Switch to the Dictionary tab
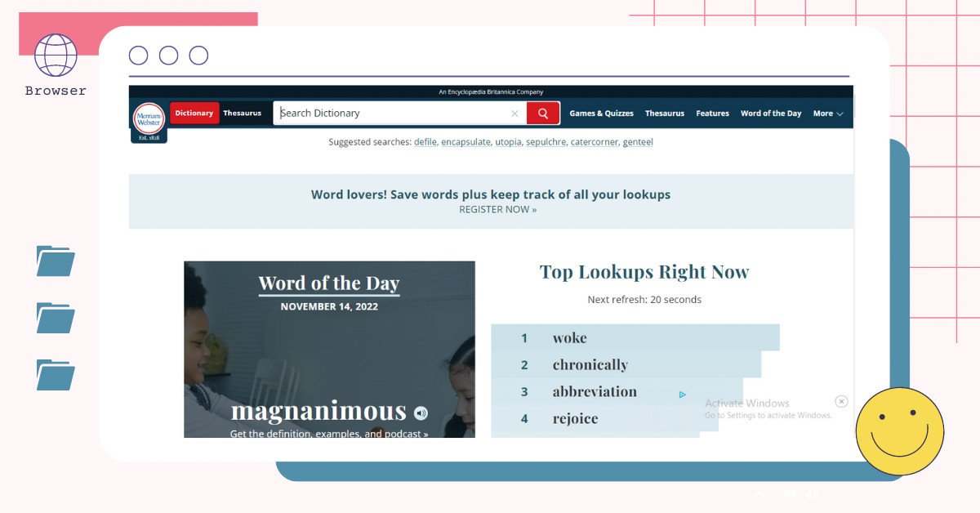 [x=194, y=113]
